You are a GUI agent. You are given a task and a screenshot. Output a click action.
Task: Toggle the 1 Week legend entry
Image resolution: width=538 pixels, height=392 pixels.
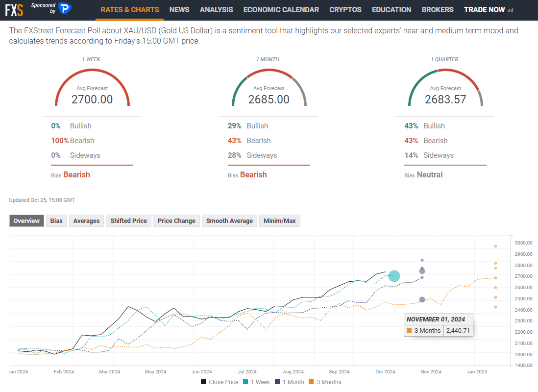[x=256, y=382]
